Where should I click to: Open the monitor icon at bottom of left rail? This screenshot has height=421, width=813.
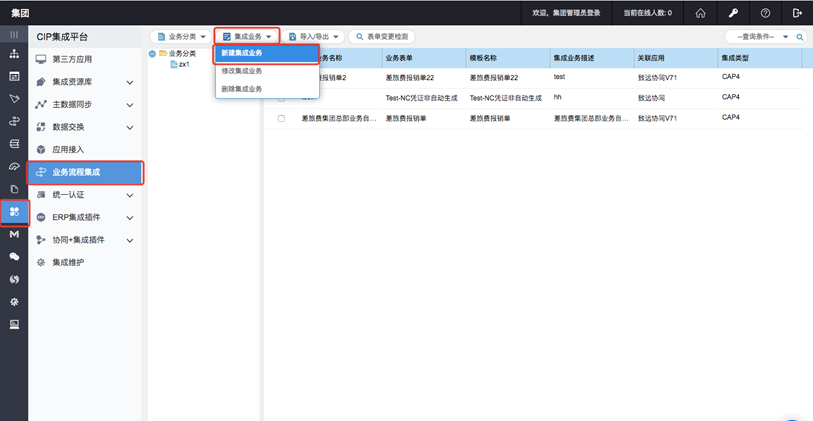coord(15,325)
